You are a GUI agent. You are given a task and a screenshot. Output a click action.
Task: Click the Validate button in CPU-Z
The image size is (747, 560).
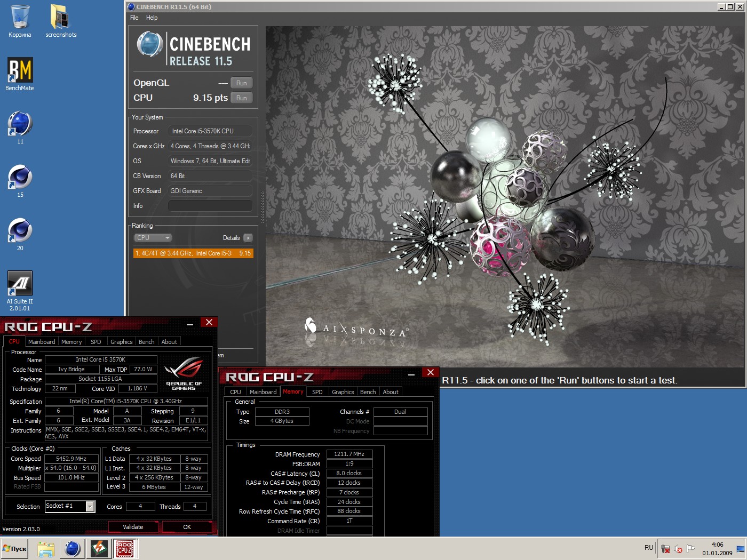(x=133, y=527)
